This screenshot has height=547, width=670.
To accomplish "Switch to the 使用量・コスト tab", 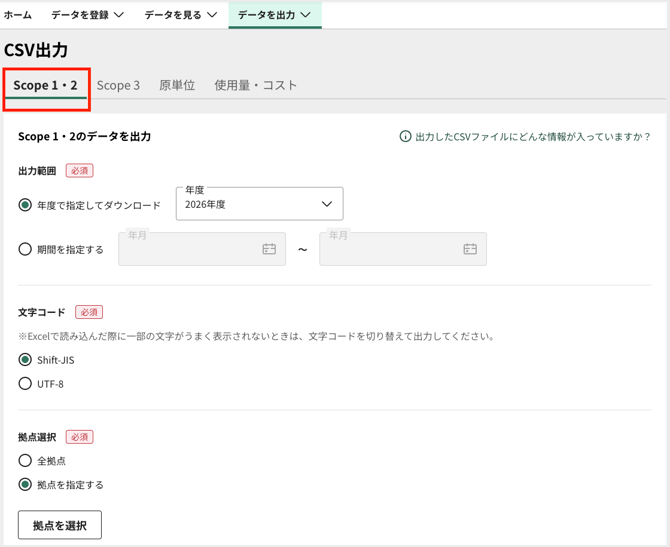I will 256,85.
